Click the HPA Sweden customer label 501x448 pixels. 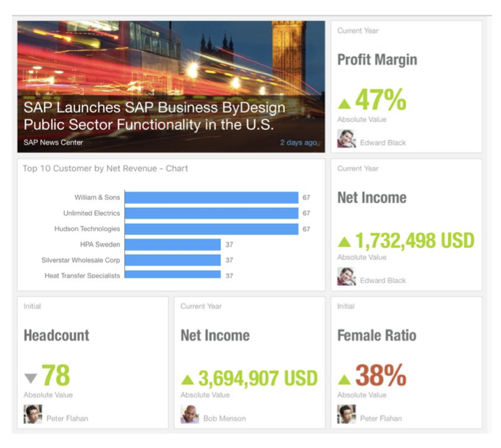[100, 244]
